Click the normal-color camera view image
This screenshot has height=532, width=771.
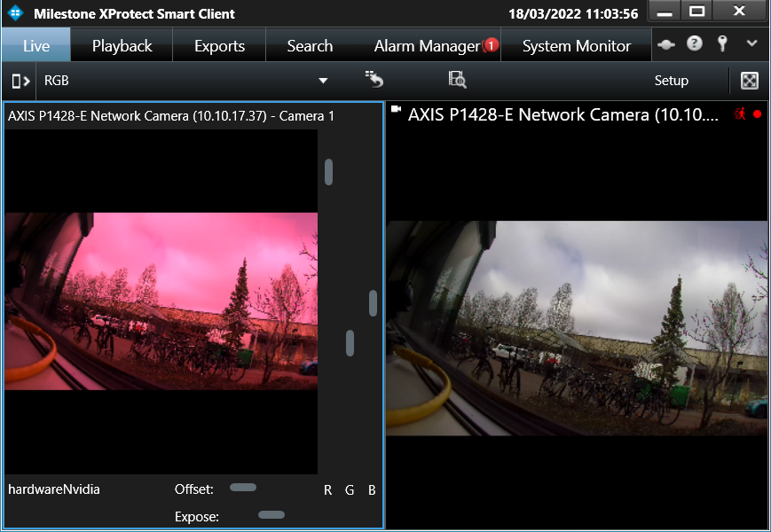[577, 328]
